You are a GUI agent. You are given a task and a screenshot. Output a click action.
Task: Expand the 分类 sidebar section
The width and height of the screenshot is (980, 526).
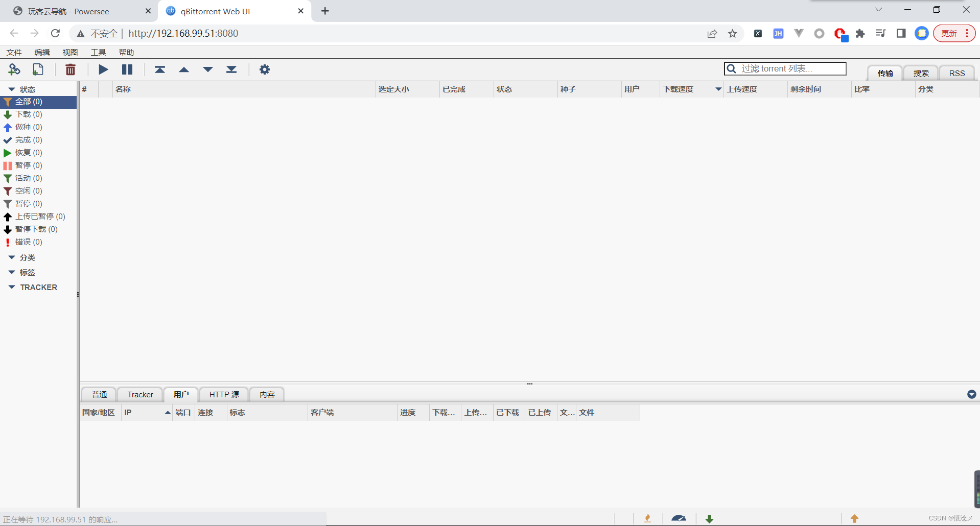coord(12,257)
